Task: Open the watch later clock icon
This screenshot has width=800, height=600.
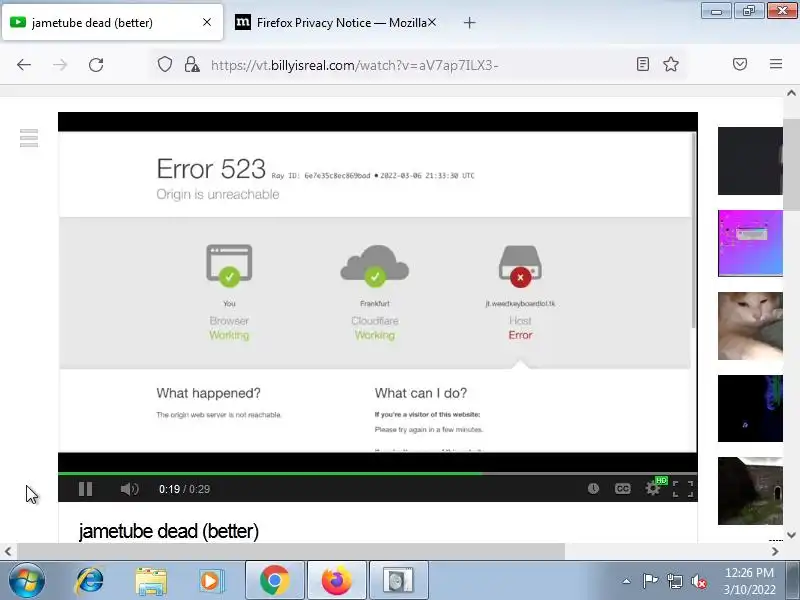Action: click(593, 488)
